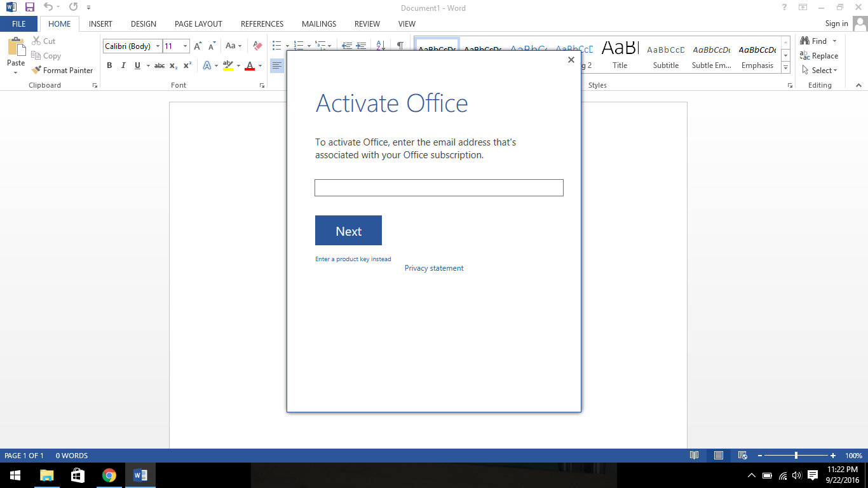
Task: Switch to Read Mode view
Action: point(695,456)
